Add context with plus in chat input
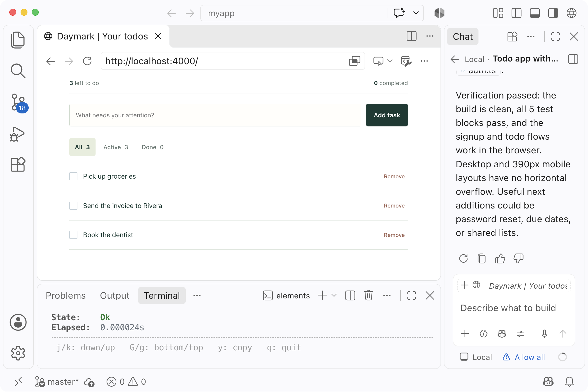This screenshot has width=588, height=392. pos(465,334)
